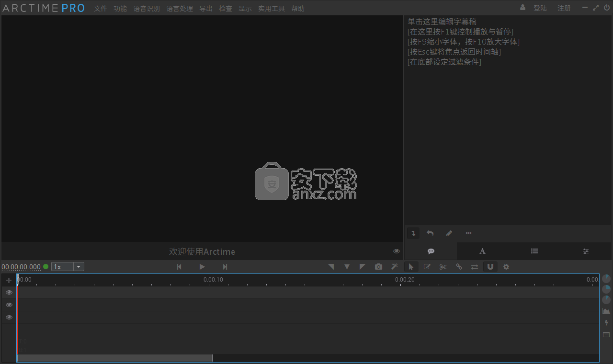Open the 帮助 menu
613x364 pixels.
298,9
